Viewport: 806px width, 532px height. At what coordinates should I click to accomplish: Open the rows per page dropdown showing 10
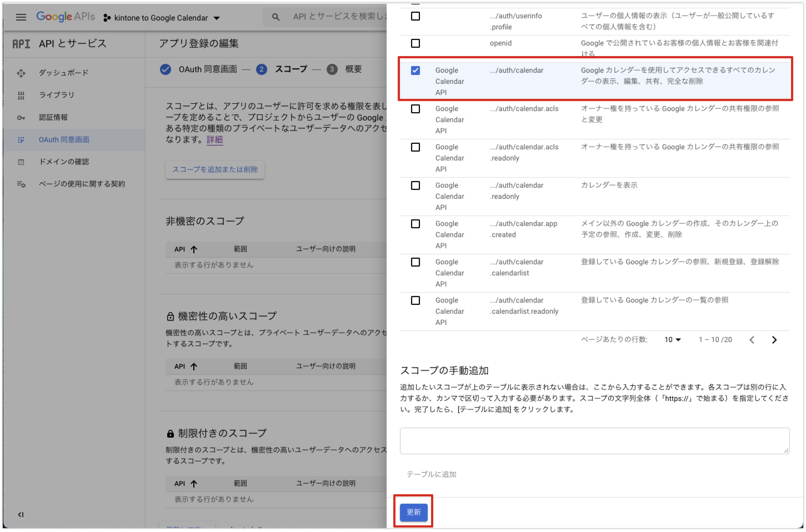point(673,340)
